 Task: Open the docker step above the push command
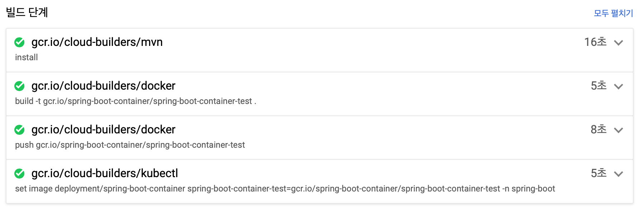[103, 129]
